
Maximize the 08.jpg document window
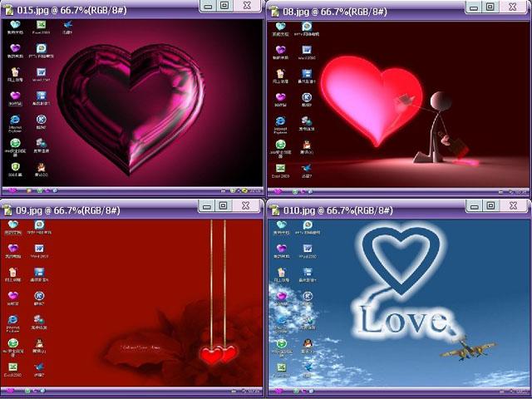point(490,7)
